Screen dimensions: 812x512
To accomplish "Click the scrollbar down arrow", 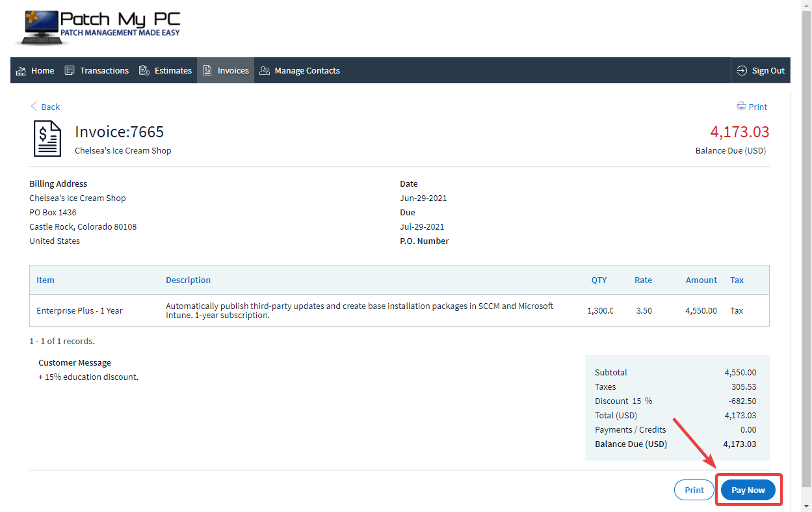I will coord(806,506).
